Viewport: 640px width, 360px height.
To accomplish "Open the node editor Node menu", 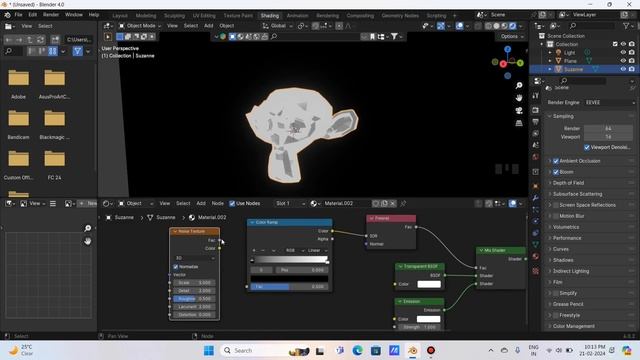I will pyautogui.click(x=218, y=203).
